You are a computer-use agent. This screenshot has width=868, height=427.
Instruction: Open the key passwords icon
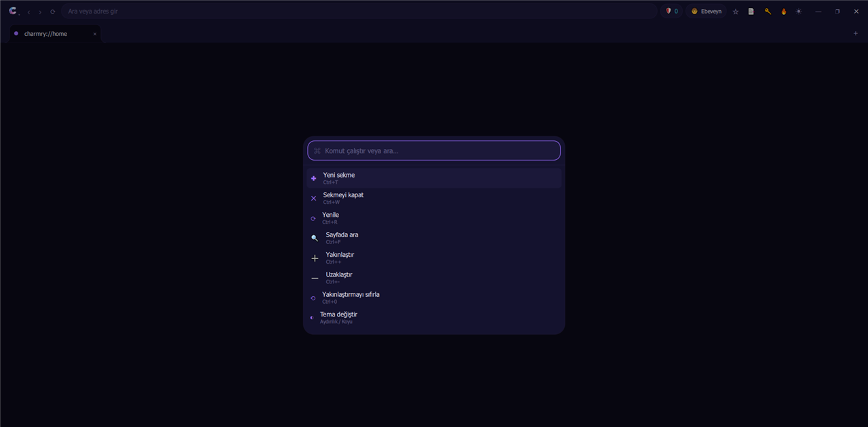coord(768,12)
